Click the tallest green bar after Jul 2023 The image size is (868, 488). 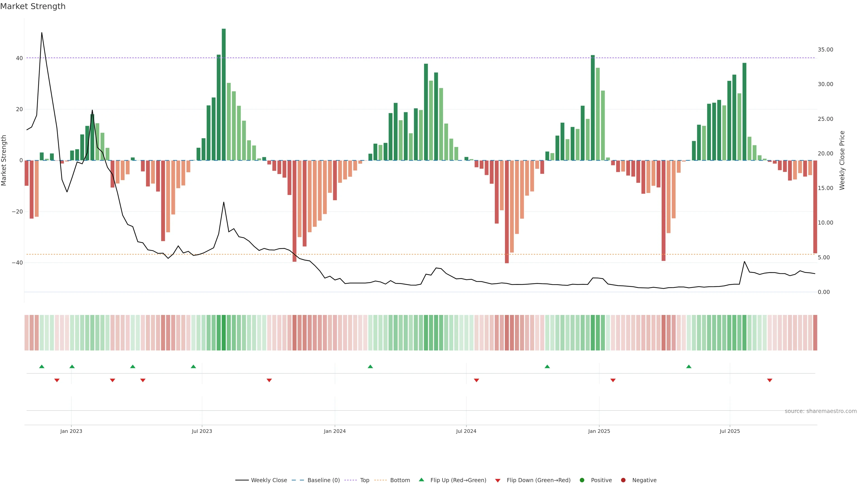(224, 94)
